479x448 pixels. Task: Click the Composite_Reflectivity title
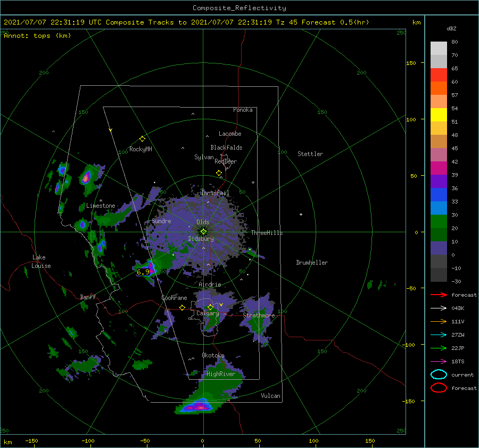coord(239,8)
